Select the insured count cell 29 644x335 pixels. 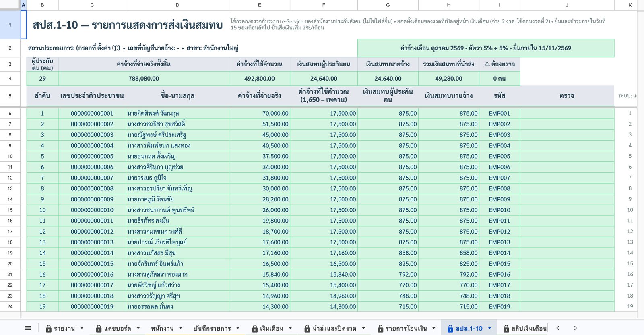[x=42, y=79]
